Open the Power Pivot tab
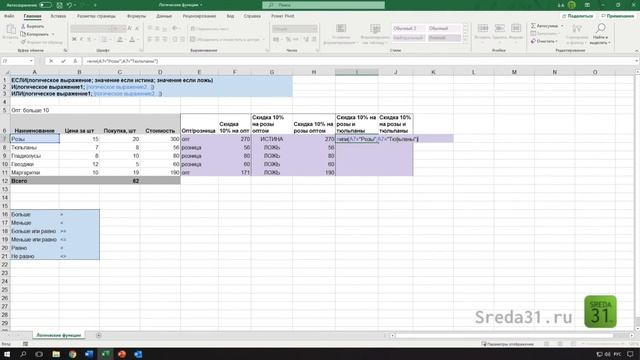640x360 pixels. point(282,16)
